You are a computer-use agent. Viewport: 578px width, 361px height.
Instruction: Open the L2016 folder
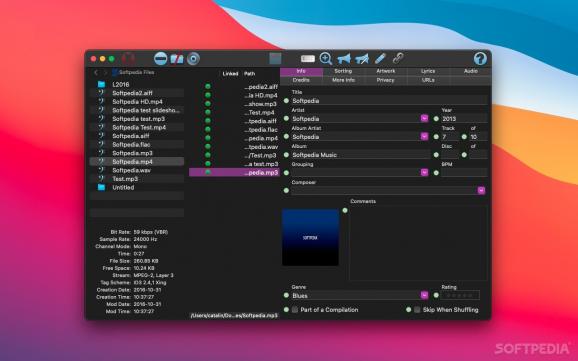pyautogui.click(x=137, y=84)
